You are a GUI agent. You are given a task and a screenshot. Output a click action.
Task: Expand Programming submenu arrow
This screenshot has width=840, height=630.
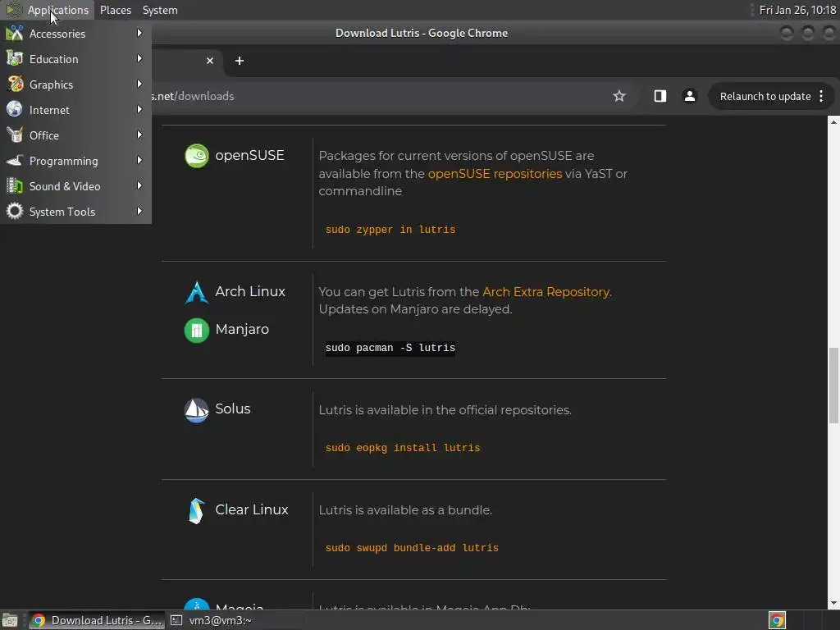[x=139, y=160]
